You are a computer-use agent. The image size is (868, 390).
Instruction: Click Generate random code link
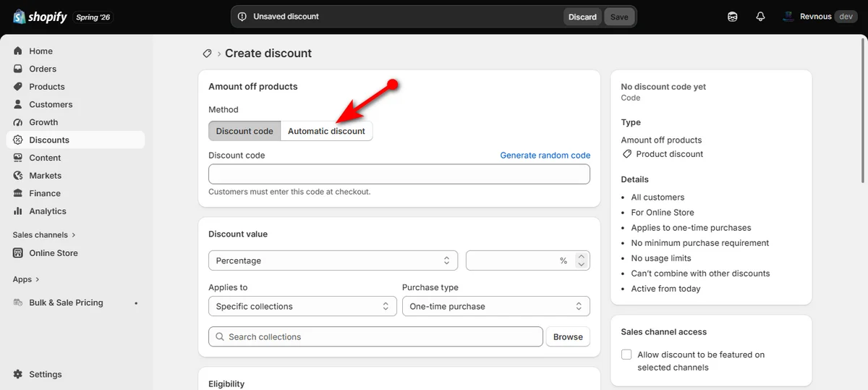[x=545, y=156]
